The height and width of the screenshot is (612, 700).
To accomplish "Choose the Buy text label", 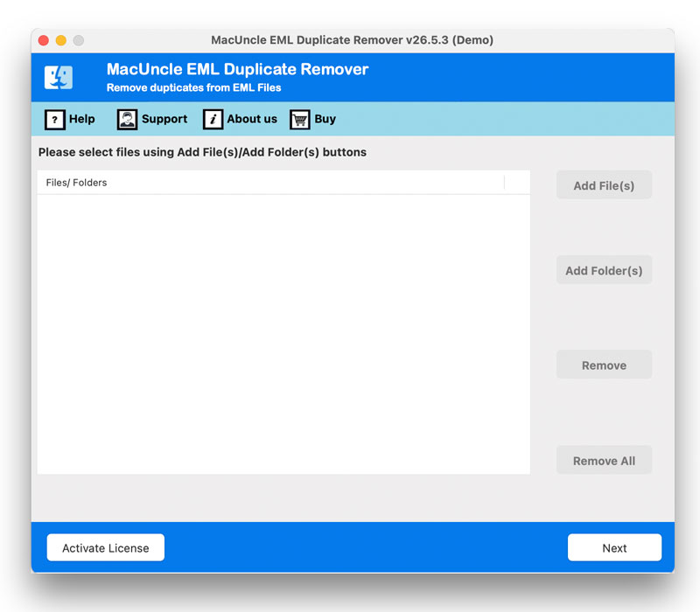I will [x=325, y=119].
